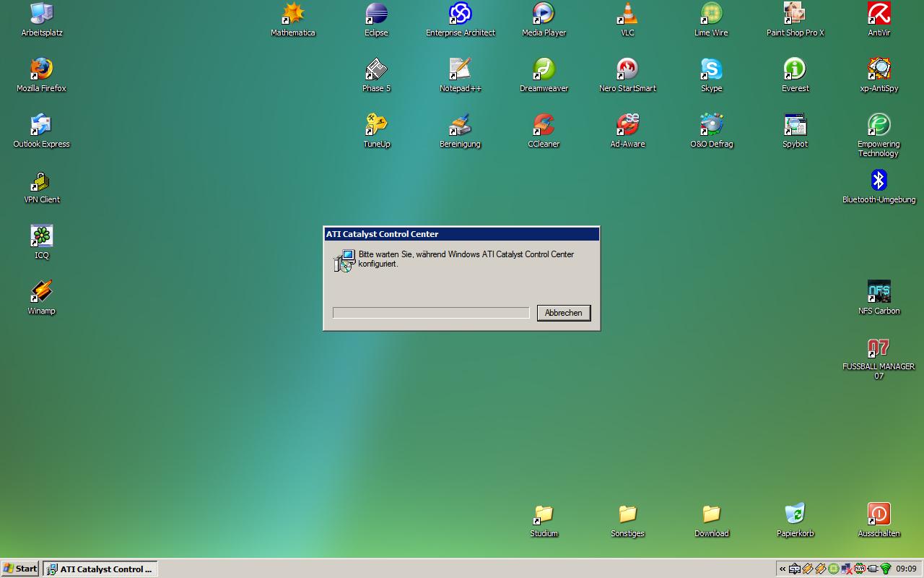Select the Media Player icon
The width and height of the screenshot is (924, 578).
pos(544,13)
